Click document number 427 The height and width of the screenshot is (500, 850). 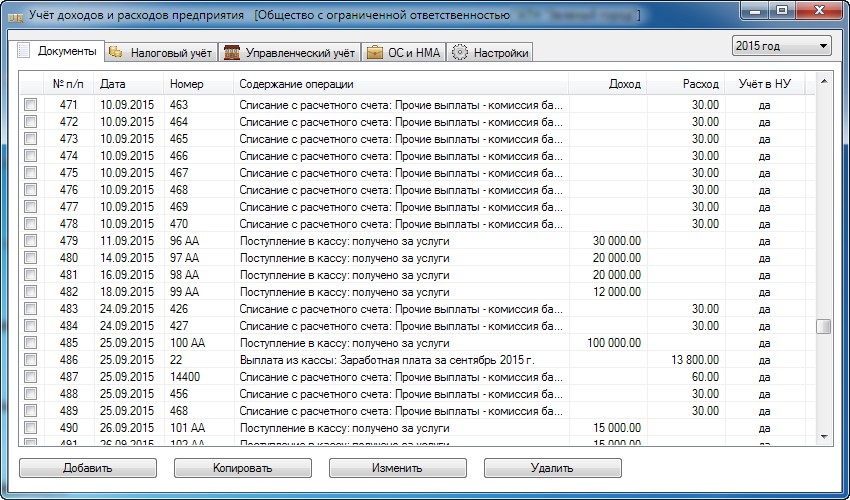click(179, 326)
